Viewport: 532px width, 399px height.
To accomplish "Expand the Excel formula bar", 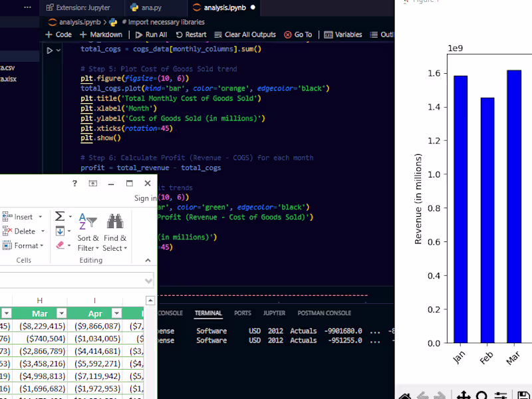I will tap(149, 280).
